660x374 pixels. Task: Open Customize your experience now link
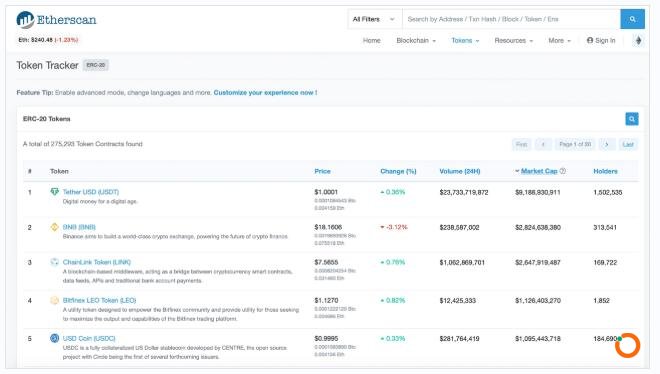(x=265, y=93)
